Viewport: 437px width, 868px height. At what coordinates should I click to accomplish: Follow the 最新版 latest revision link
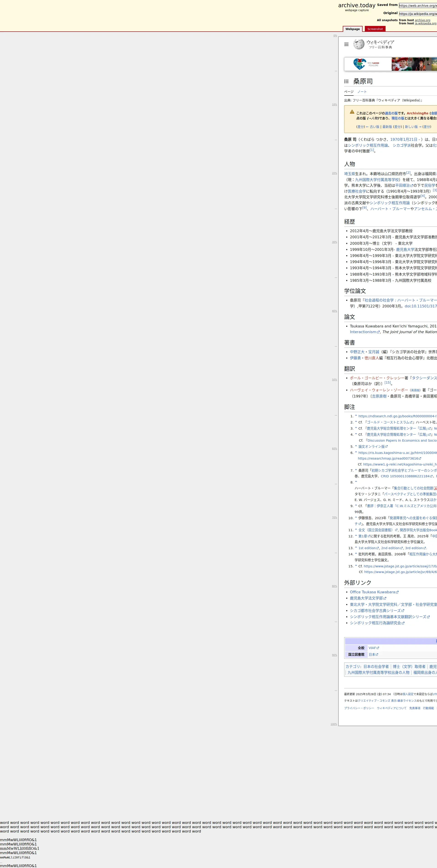tap(387, 127)
